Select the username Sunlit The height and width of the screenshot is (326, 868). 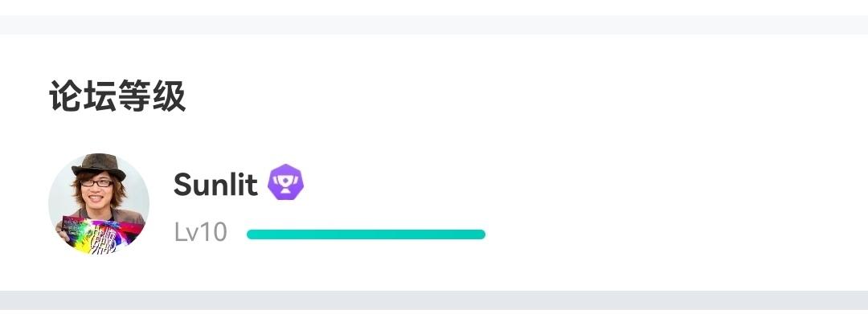tap(215, 185)
